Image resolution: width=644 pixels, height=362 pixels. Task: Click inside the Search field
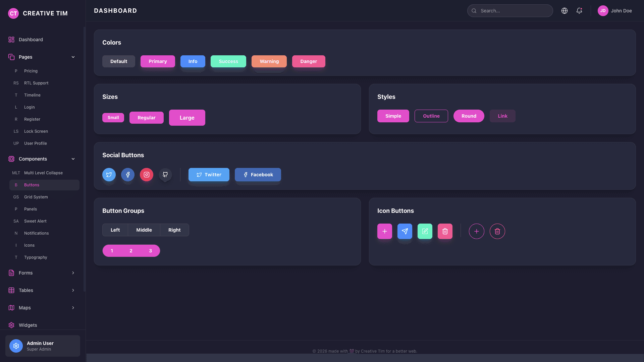pos(510,11)
